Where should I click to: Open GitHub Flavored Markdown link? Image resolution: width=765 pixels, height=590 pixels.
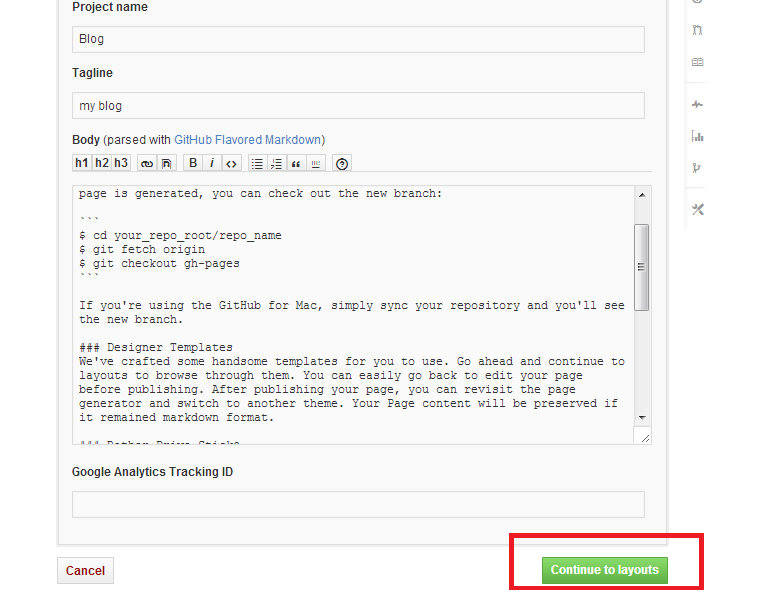click(248, 140)
